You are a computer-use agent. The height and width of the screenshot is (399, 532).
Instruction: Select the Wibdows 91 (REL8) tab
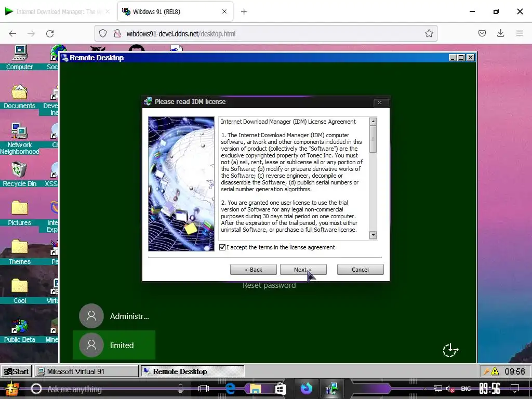point(175,11)
